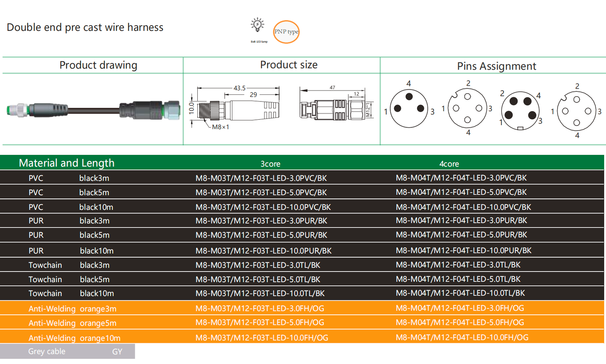Click the Anti-Welding orange5m row label
The height and width of the screenshot is (364, 606).
72,323
